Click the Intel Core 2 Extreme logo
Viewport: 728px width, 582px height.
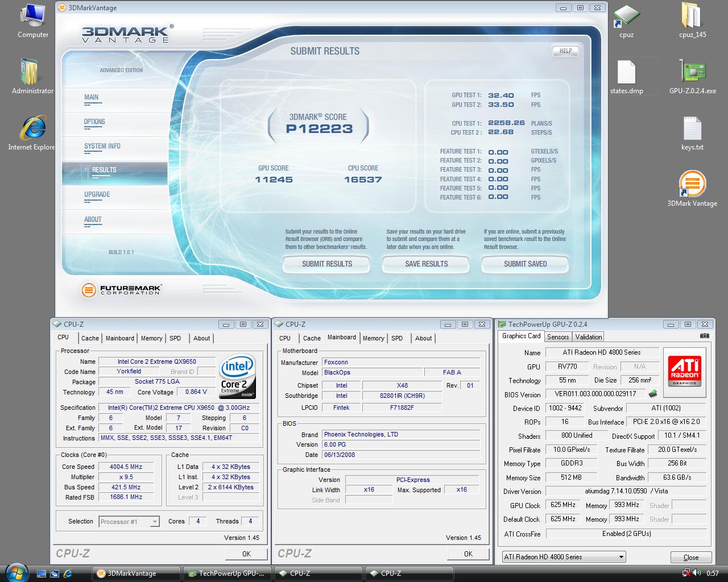point(238,377)
